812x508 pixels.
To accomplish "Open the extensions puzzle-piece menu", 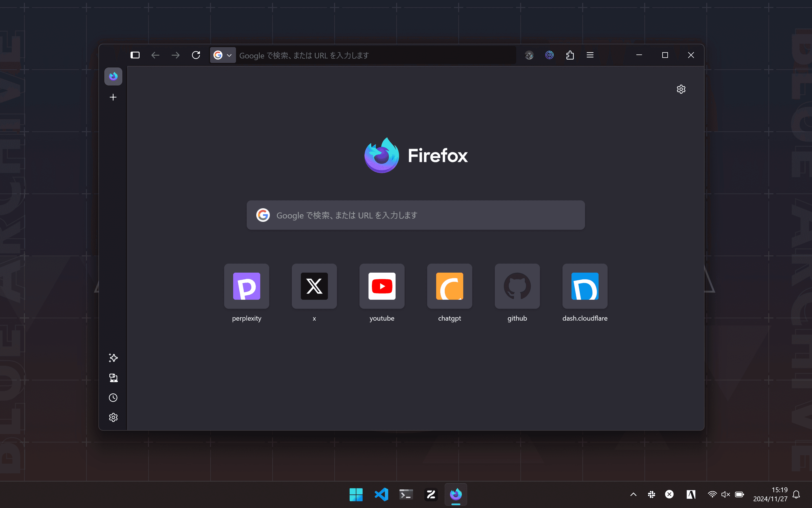I will pyautogui.click(x=570, y=55).
